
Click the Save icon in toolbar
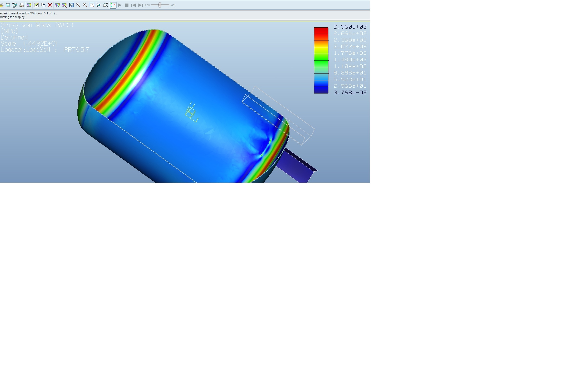click(8, 5)
